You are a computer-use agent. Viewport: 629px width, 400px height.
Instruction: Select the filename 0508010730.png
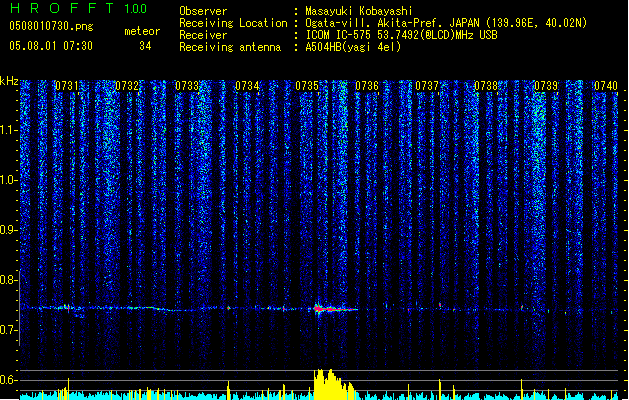point(51,27)
